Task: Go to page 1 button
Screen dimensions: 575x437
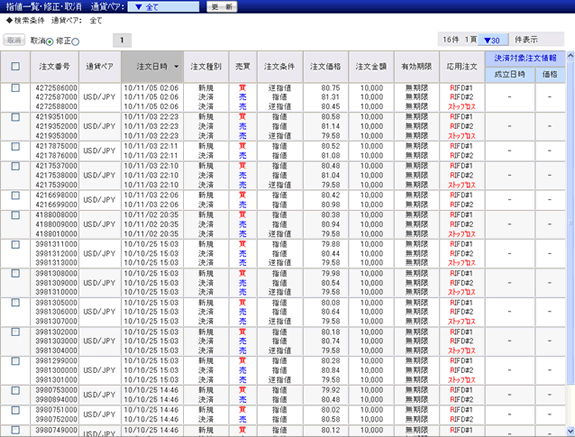Action: tap(122, 40)
